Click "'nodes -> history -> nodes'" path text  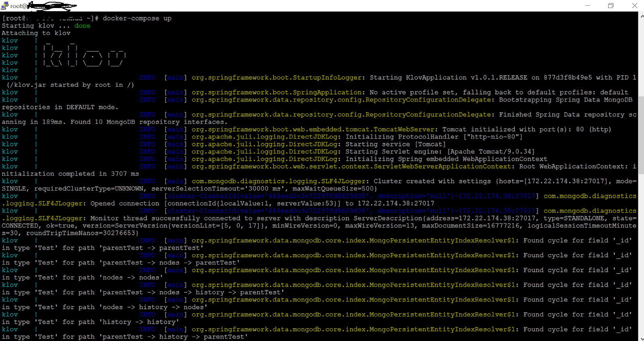tap(153, 307)
